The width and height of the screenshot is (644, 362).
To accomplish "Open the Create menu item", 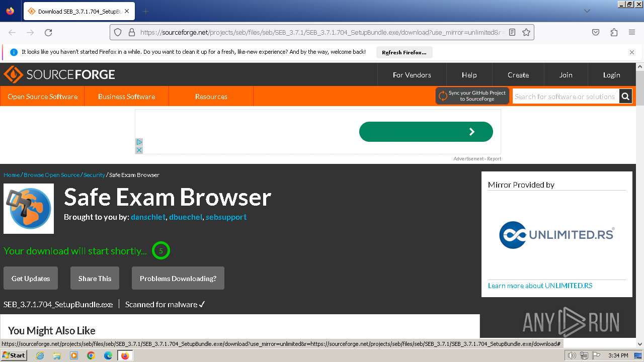I will pos(518,75).
